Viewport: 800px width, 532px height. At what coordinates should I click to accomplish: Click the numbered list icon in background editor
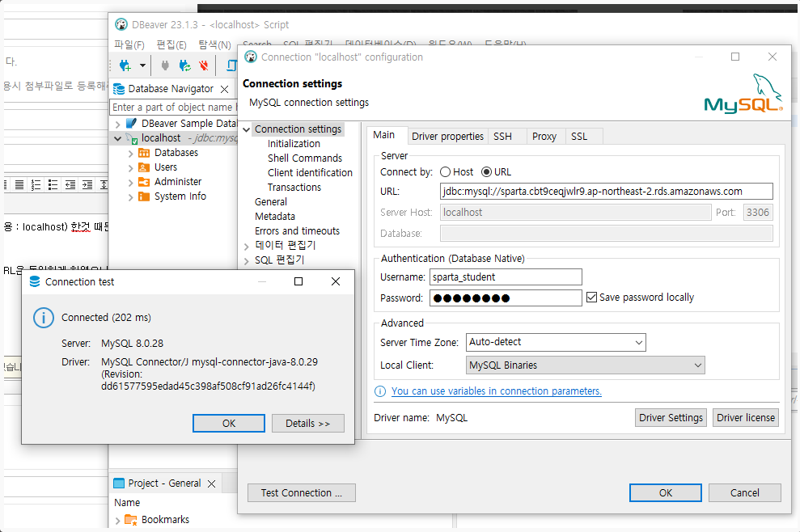pyautogui.click(x=36, y=184)
